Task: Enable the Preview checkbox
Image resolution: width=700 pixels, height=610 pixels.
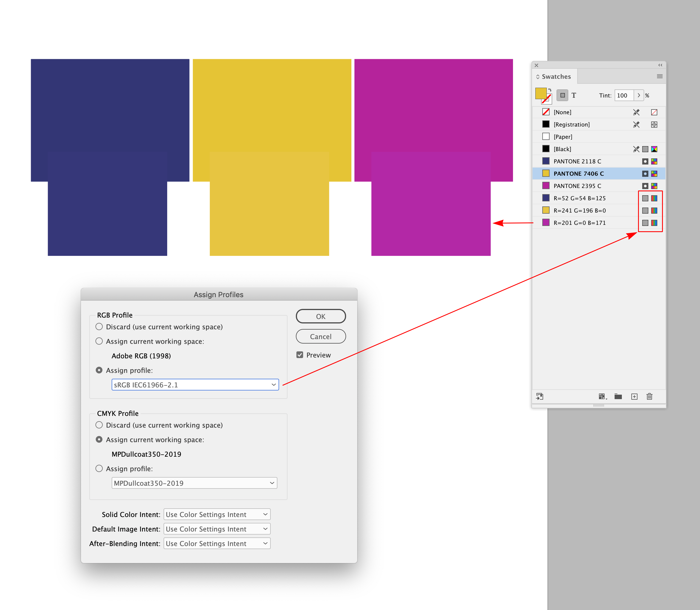Action: pos(300,355)
